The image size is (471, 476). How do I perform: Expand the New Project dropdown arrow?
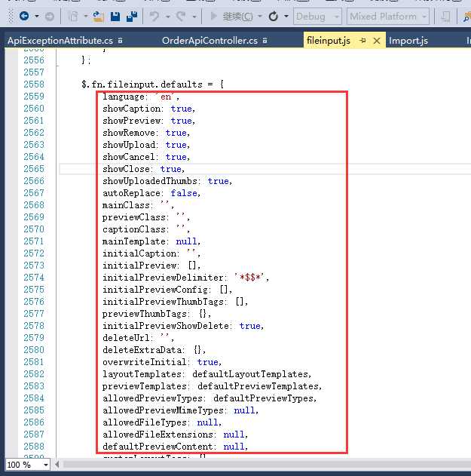coord(85,16)
